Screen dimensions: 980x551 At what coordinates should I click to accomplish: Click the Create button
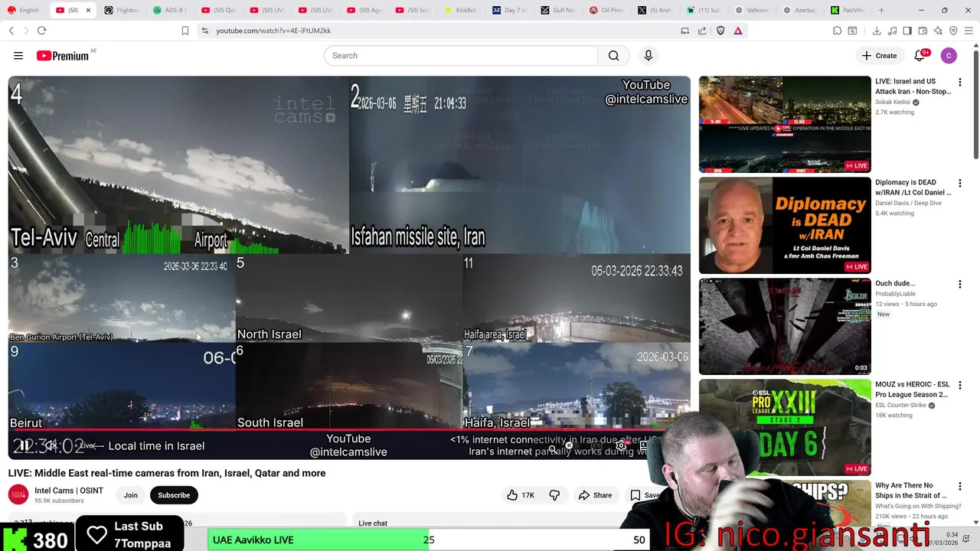click(879, 56)
